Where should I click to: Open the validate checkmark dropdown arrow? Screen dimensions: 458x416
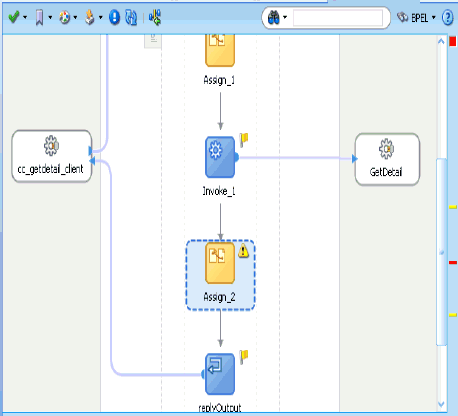pyautogui.click(x=25, y=17)
